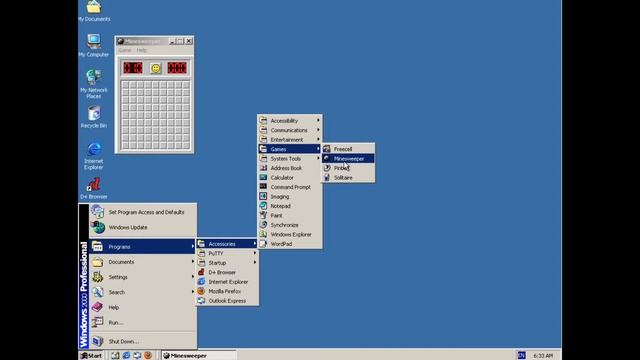Launch Pinball from Games menu

point(348,168)
